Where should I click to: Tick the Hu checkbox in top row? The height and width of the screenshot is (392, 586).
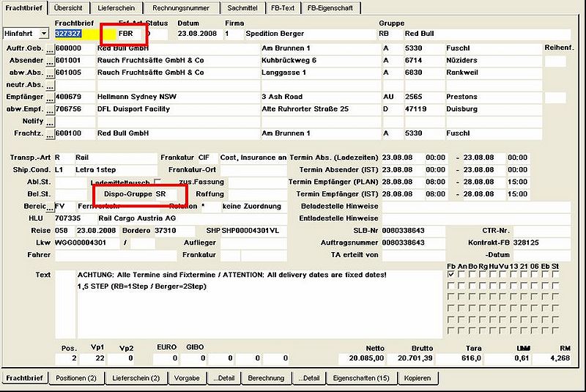click(493, 275)
